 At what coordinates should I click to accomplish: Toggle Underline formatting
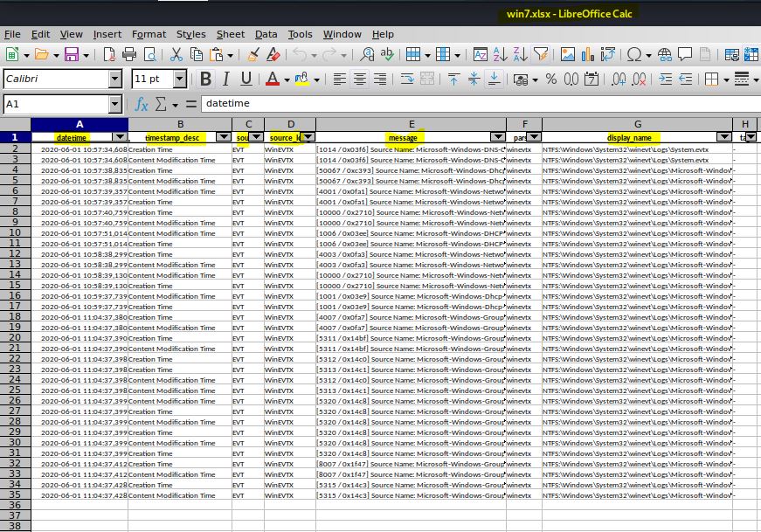click(246, 79)
